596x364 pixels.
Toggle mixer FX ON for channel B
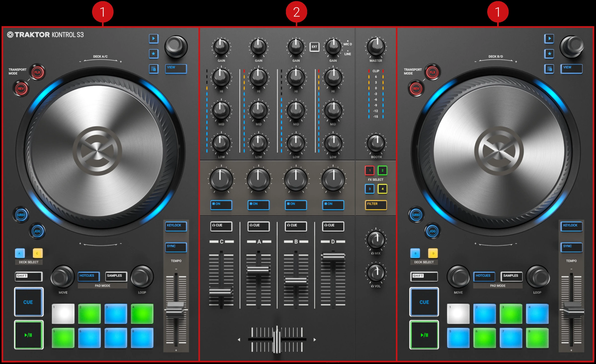pos(296,205)
